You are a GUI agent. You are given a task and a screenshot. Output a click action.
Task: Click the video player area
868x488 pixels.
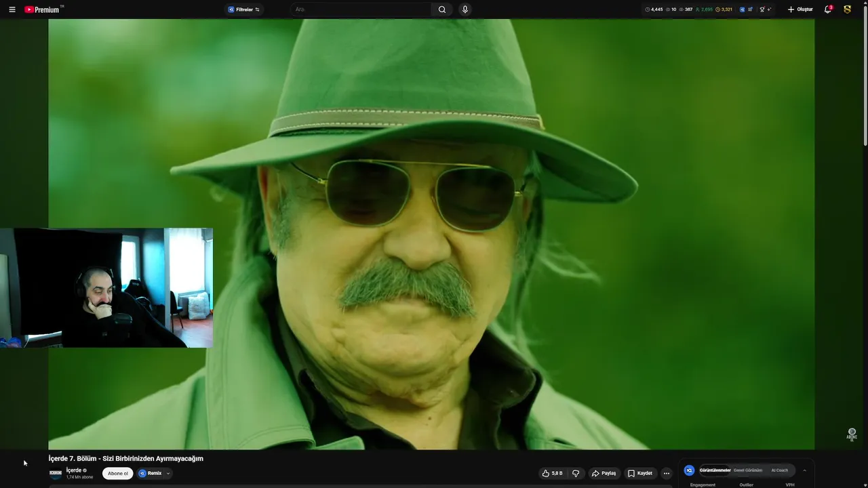[431, 234]
